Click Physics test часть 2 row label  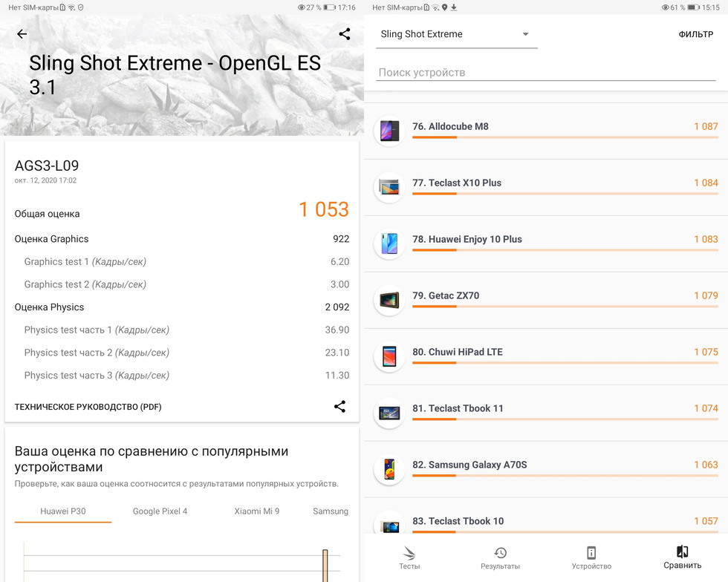pyautogui.click(x=97, y=353)
